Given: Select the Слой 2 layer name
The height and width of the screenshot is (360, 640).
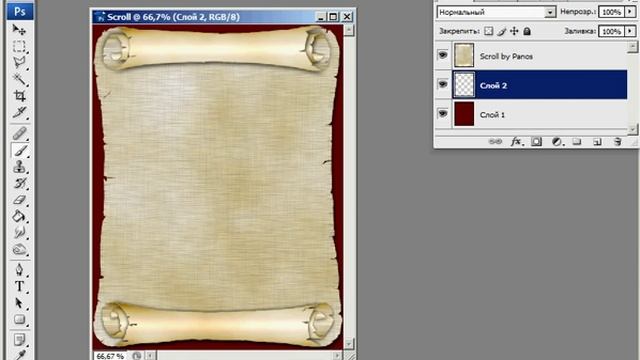Looking at the screenshot, I should pos(493,86).
